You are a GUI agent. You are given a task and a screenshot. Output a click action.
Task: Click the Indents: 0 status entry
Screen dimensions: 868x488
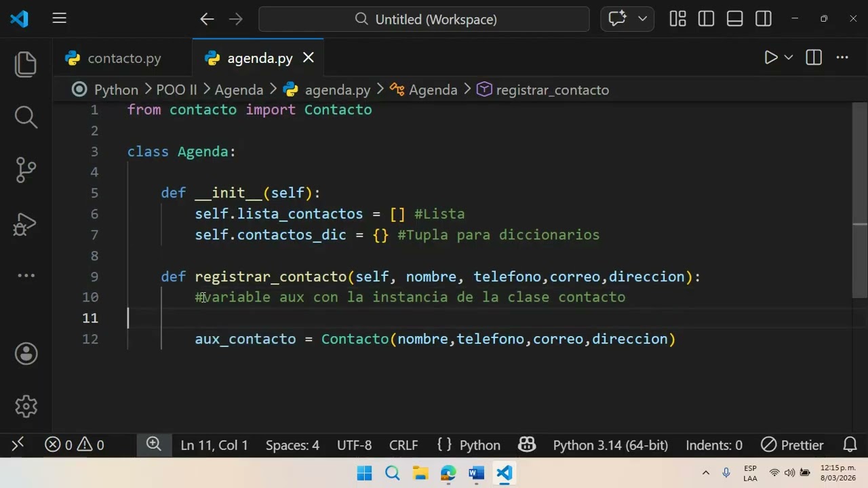[x=714, y=445]
